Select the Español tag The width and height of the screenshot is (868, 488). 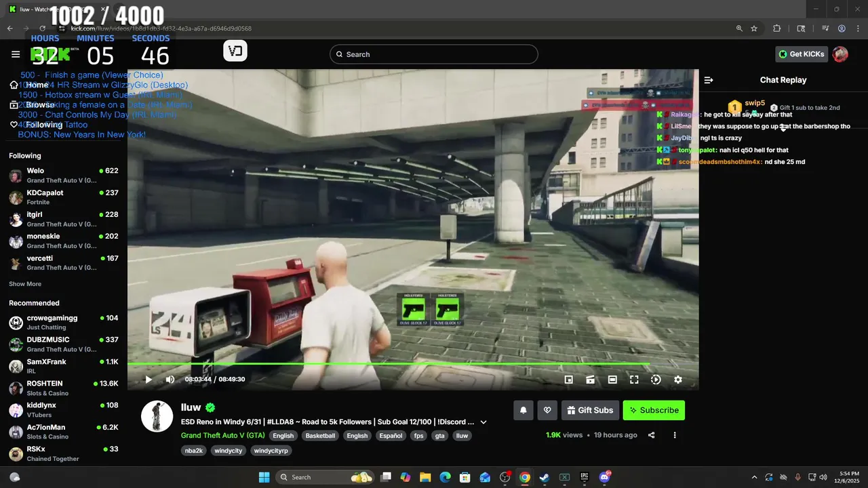click(x=391, y=436)
